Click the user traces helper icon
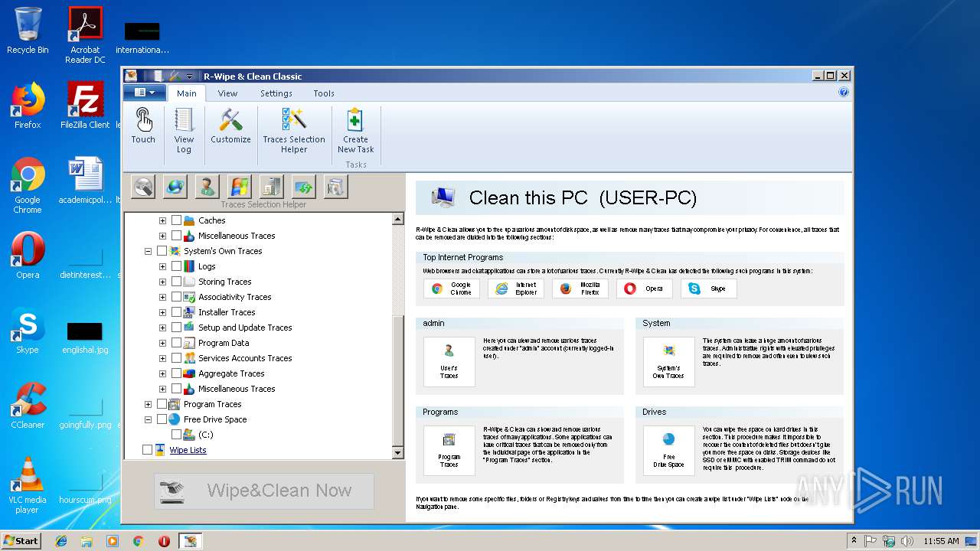Viewport: 980px width, 551px height. click(x=207, y=187)
